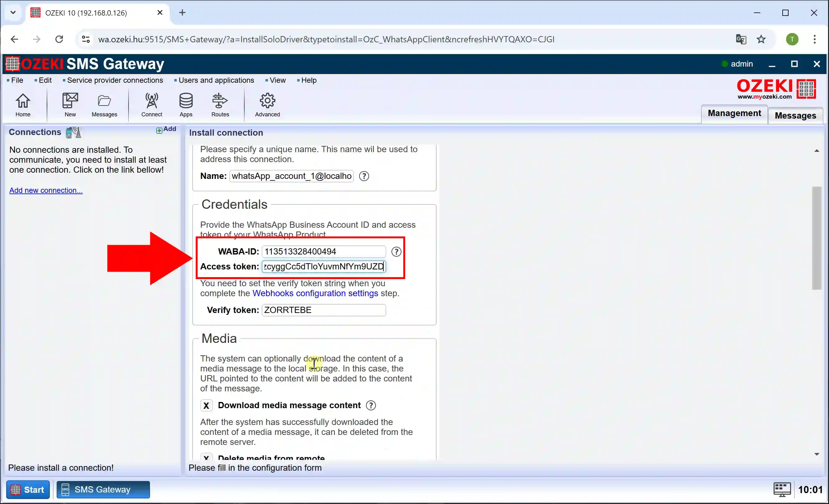Open the Chrome three-dot menu
This screenshot has height=504, width=829.
(x=815, y=40)
